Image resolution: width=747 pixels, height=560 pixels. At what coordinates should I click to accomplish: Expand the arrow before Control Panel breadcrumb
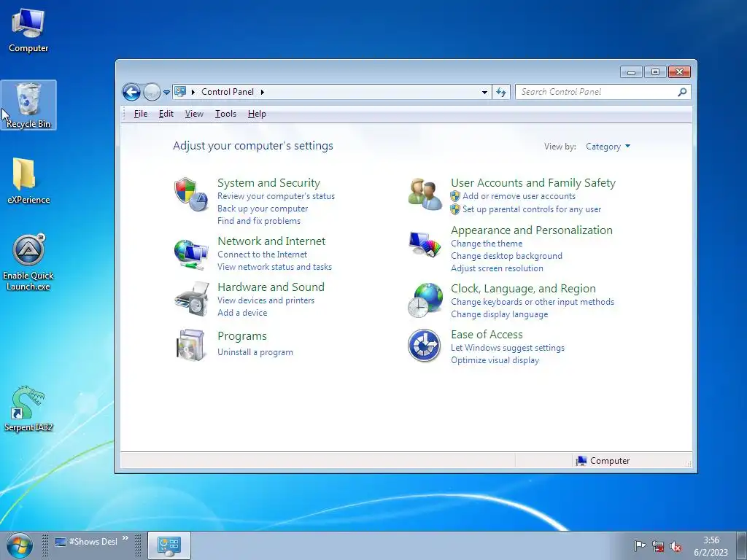tap(193, 92)
